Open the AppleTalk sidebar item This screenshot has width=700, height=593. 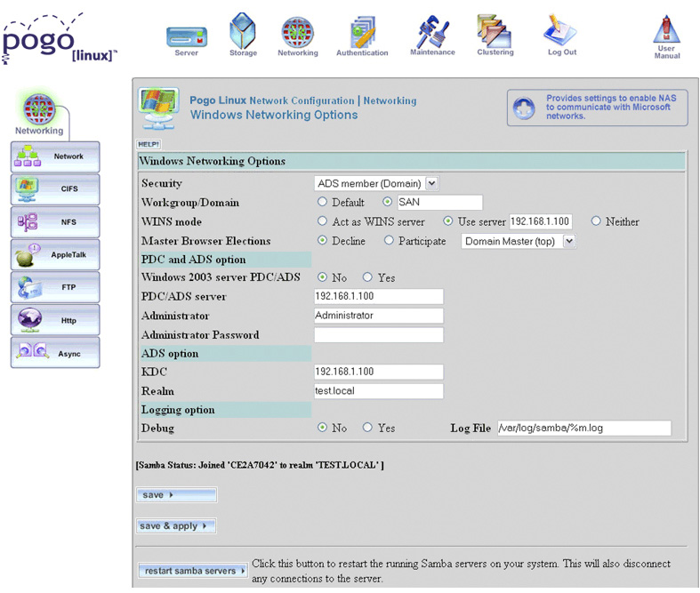(x=55, y=255)
